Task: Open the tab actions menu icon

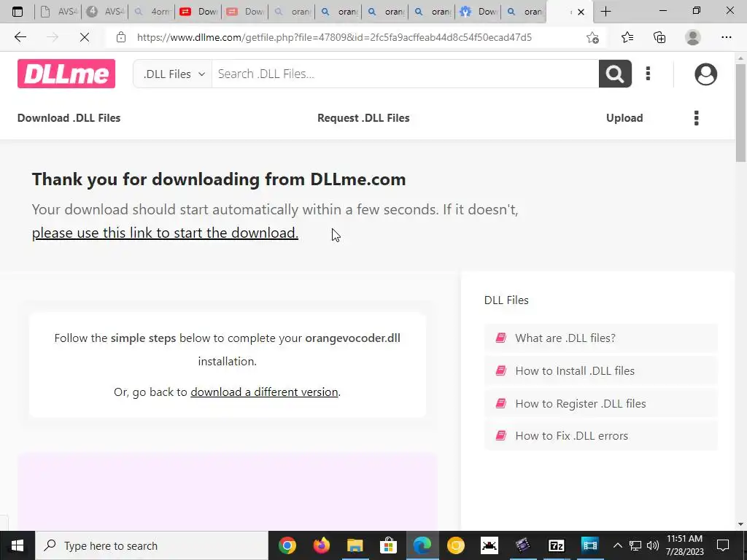Action: click(18, 12)
